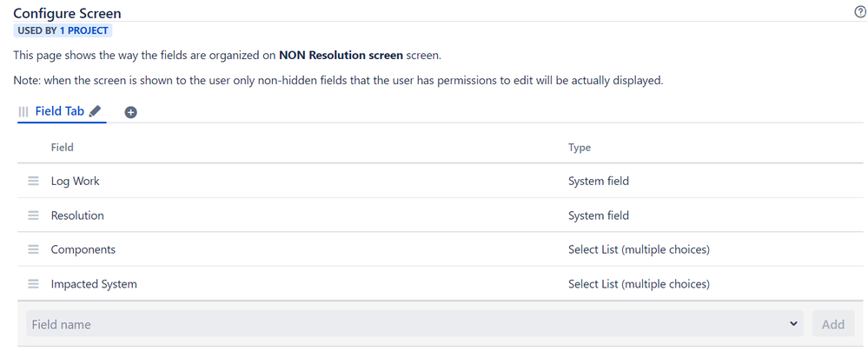Click the Field column header

[62, 147]
